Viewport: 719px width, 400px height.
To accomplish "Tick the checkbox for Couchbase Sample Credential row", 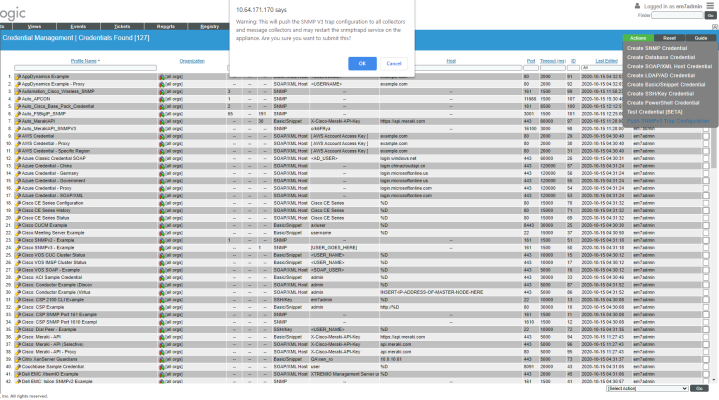I will (706, 367).
